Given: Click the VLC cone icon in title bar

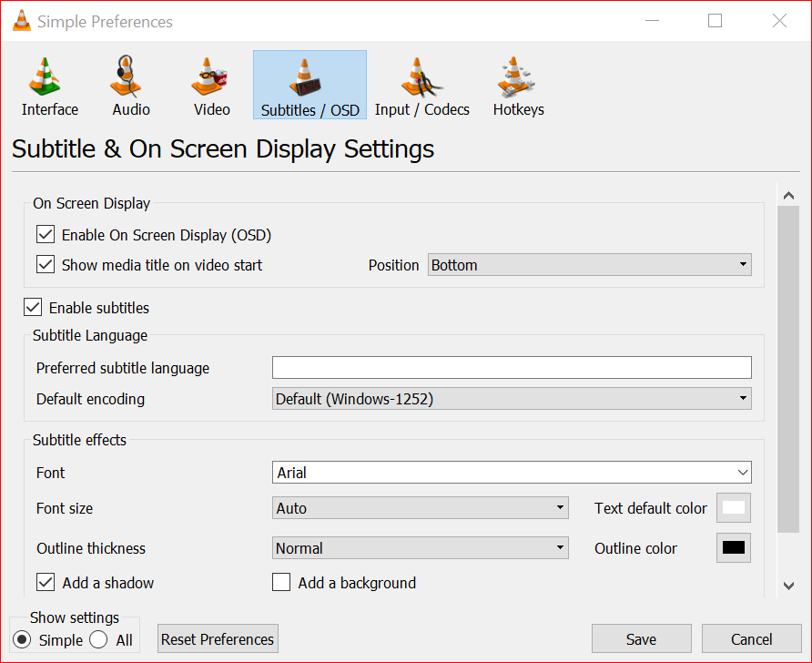Looking at the screenshot, I should [22, 21].
